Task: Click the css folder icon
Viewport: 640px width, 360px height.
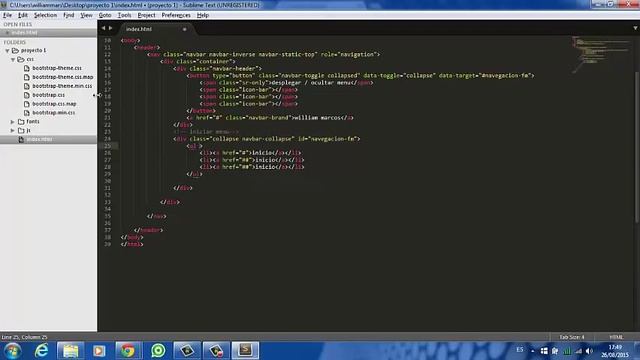Action: pyautogui.click(x=21, y=60)
